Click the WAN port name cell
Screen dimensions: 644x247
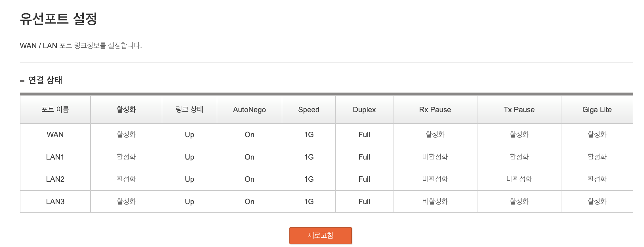(55, 135)
